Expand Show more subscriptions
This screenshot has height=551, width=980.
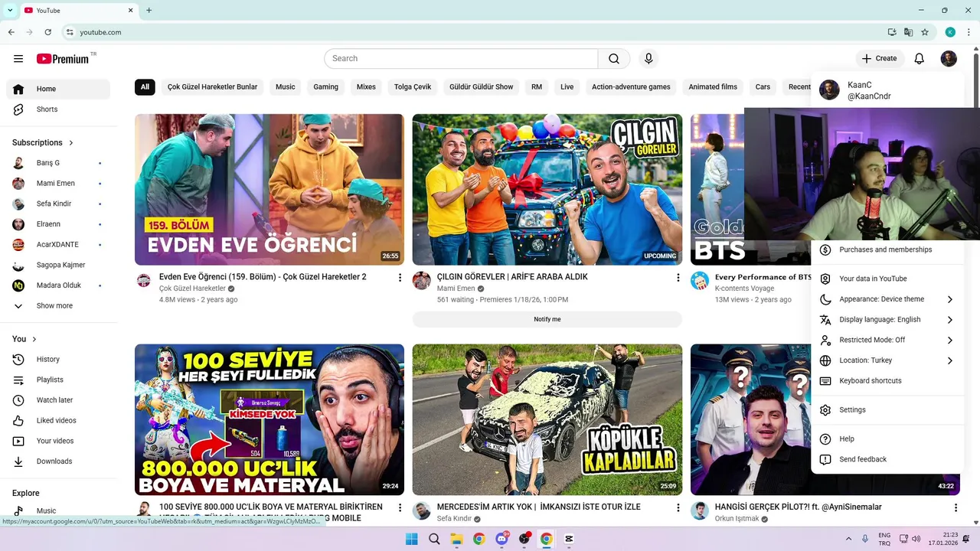[58, 306]
